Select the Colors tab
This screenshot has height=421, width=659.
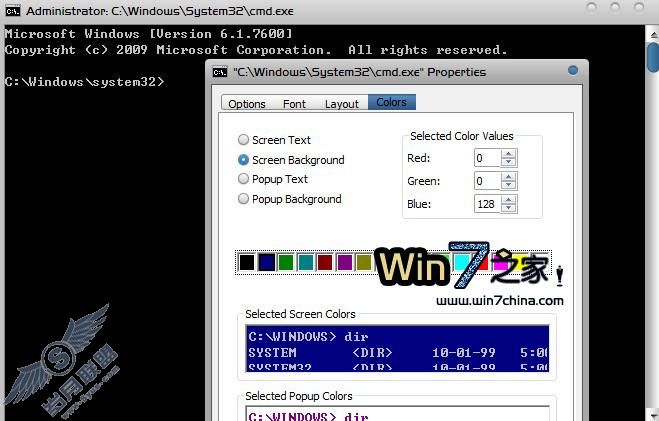pos(392,102)
